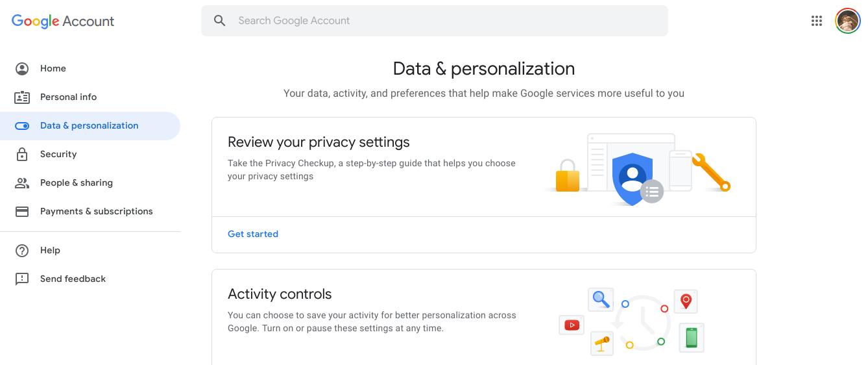868x365 pixels.
Task: Click the Data & personalization toggle icon
Action: pyautogui.click(x=22, y=126)
